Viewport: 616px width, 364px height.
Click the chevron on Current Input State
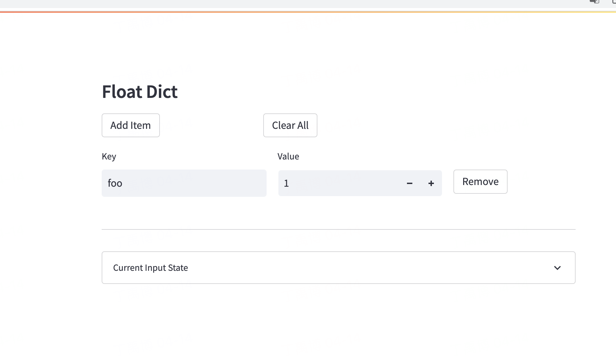click(557, 268)
